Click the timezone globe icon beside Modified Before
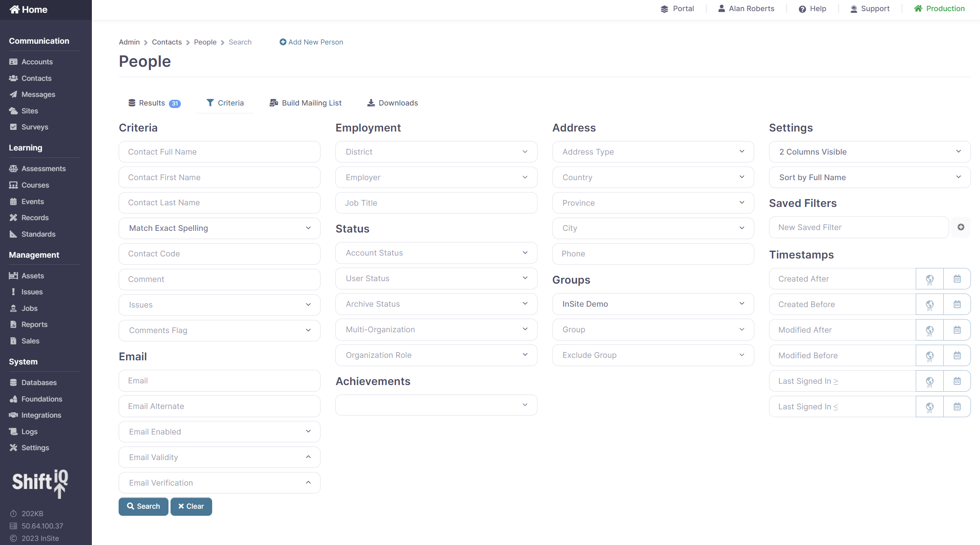This screenshot has height=545, width=980. tap(930, 355)
